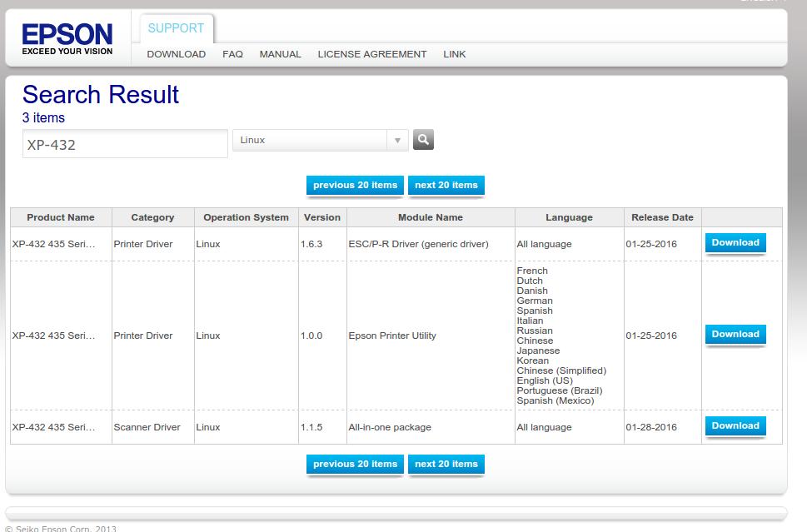Click 'Japanese' in the language list
Image resolution: width=807 pixels, height=532 pixels.
(x=538, y=351)
